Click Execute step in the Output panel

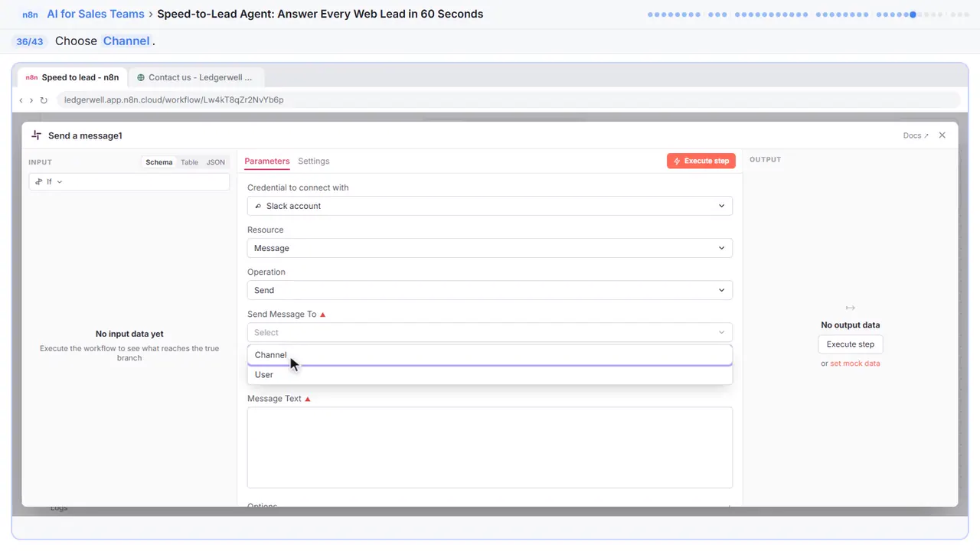point(851,344)
